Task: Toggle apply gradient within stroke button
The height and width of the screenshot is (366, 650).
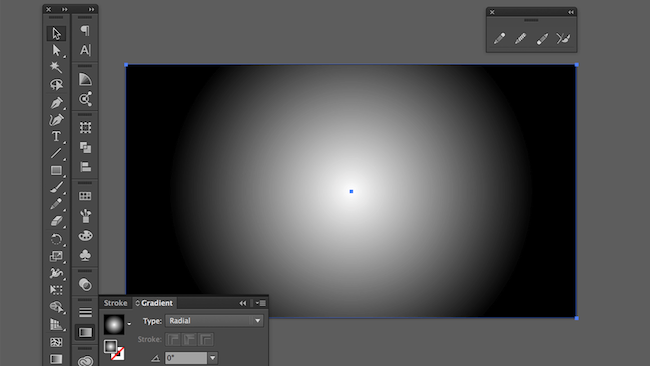Action: 173,339
